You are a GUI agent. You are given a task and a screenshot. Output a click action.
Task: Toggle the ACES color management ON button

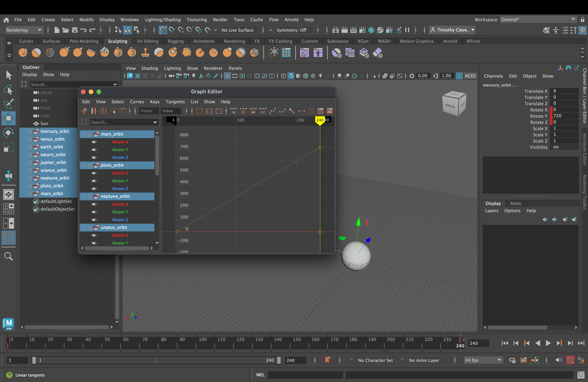point(459,76)
